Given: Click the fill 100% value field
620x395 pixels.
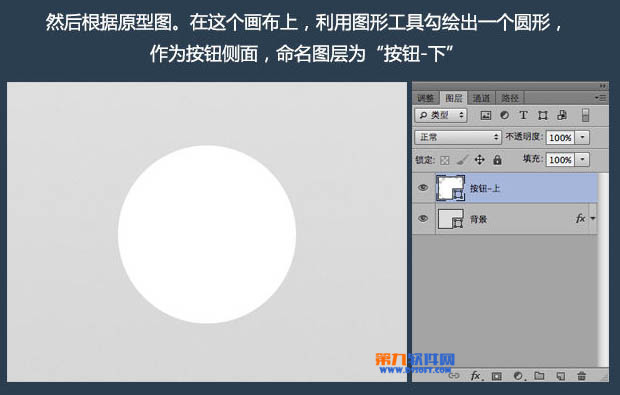Looking at the screenshot, I should pos(560,160).
